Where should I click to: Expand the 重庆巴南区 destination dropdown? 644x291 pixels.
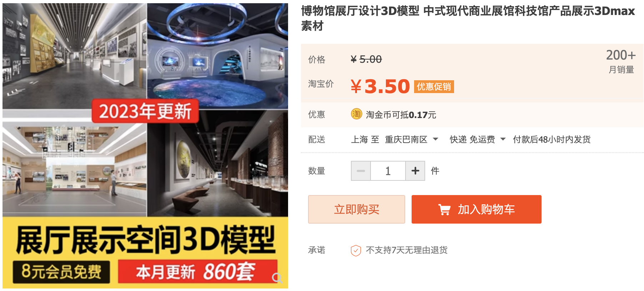pos(412,139)
